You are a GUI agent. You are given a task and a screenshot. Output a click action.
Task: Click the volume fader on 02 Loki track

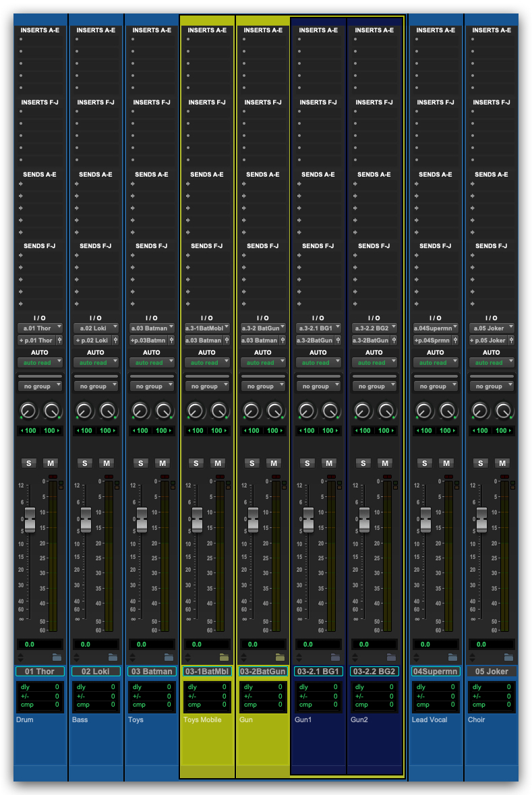(86, 520)
